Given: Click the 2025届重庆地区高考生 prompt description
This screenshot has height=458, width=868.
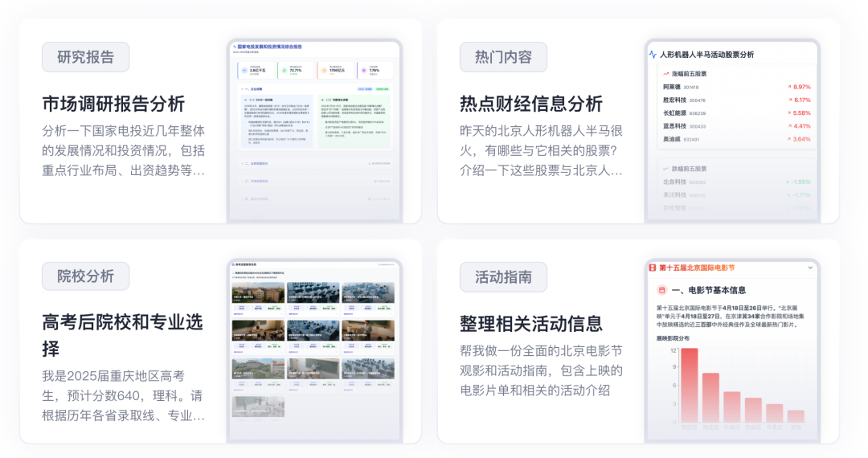Looking at the screenshot, I should 124,395.
